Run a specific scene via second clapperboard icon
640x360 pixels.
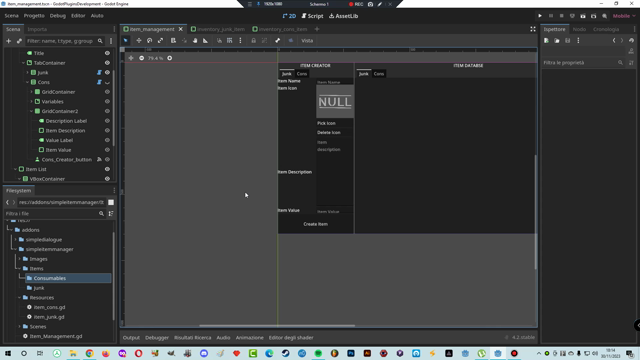tap(593, 16)
